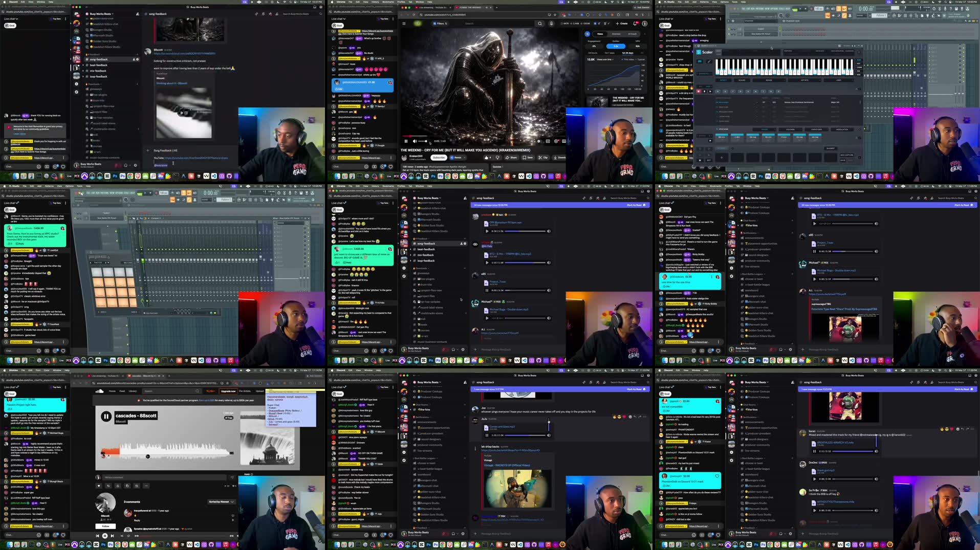980x550 pixels.
Task: Expand the Remix dropdown arrow on YouTube
Action: tap(464, 157)
